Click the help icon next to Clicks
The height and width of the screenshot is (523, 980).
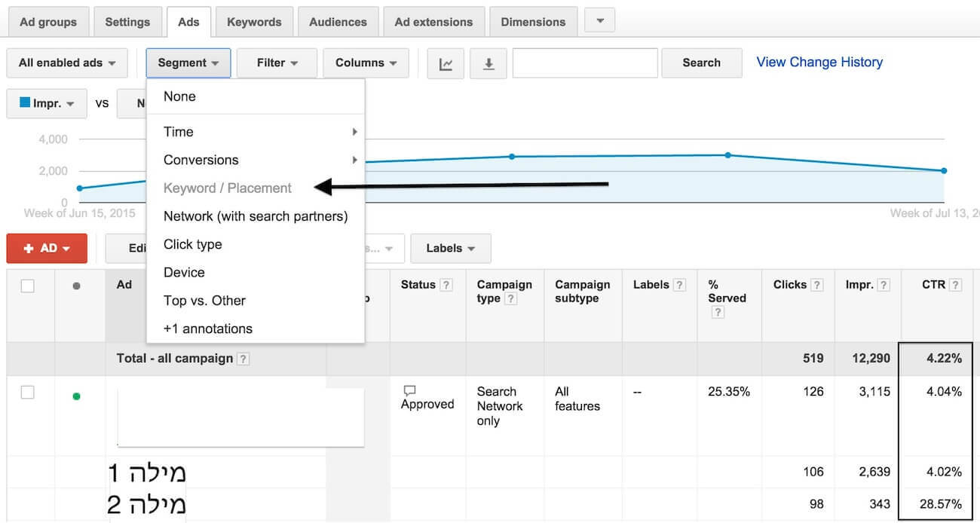tap(816, 285)
